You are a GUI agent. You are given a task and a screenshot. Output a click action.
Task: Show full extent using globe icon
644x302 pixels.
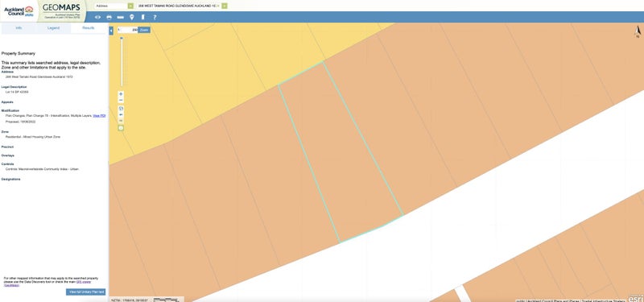coord(121,109)
